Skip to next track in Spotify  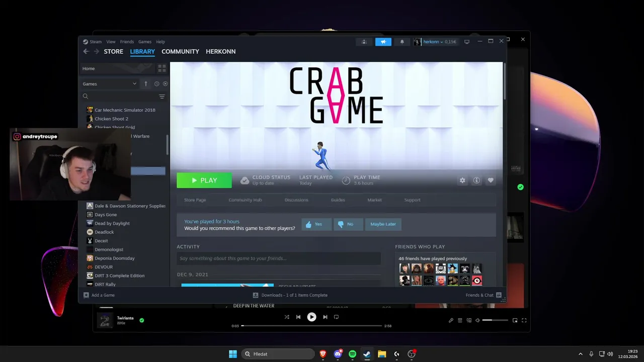[x=325, y=317]
